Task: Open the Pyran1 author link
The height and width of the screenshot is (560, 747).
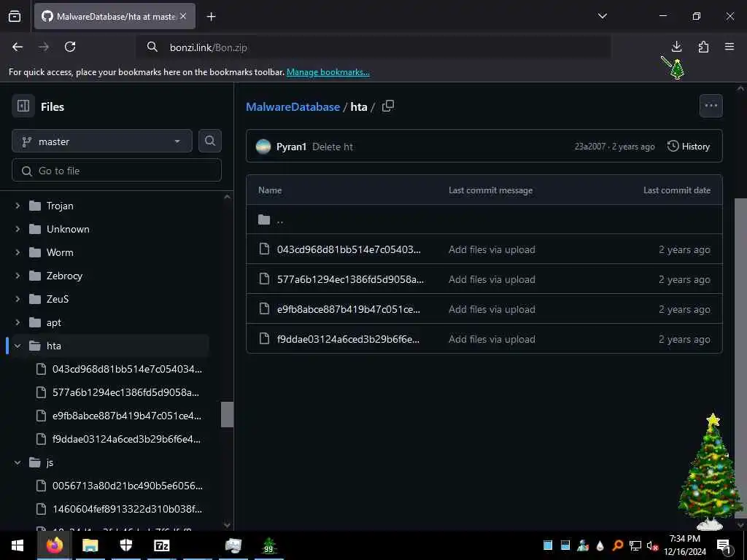Action: coord(291,147)
